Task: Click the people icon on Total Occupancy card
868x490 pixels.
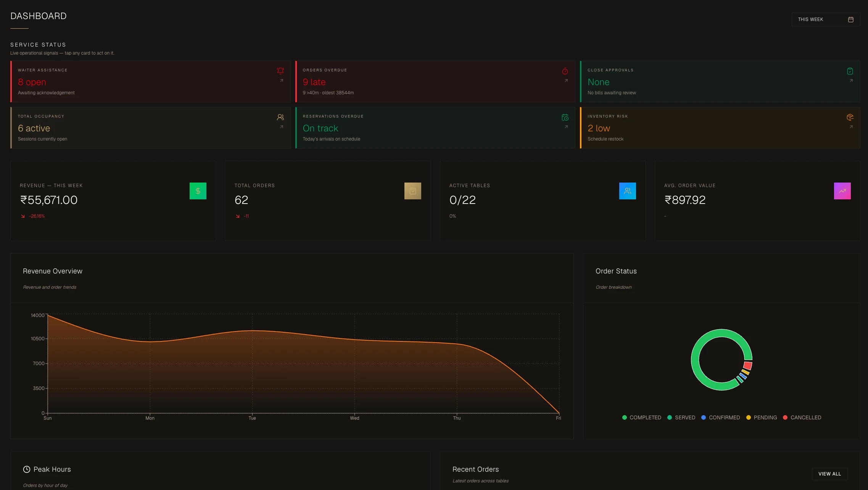Action: coord(280,117)
